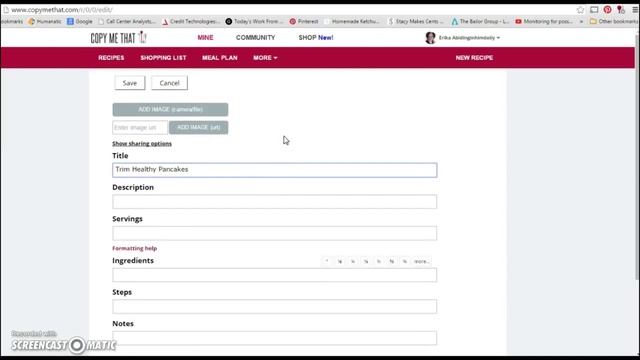Open the Humanatic bookmark
Screen dimensions: 640x360
[x=45, y=21]
